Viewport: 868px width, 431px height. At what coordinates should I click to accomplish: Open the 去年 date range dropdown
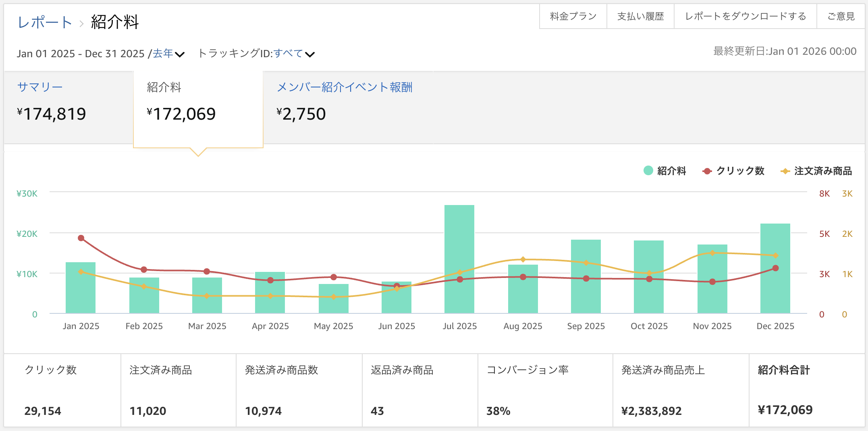pyautogui.click(x=163, y=54)
